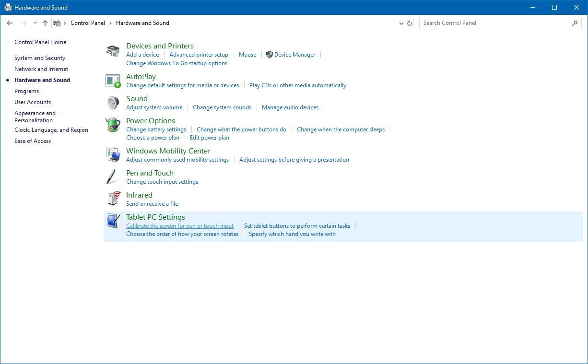Click Adjust commonly used mobility settings
Image resolution: width=588 pixels, height=364 pixels.
tap(177, 160)
